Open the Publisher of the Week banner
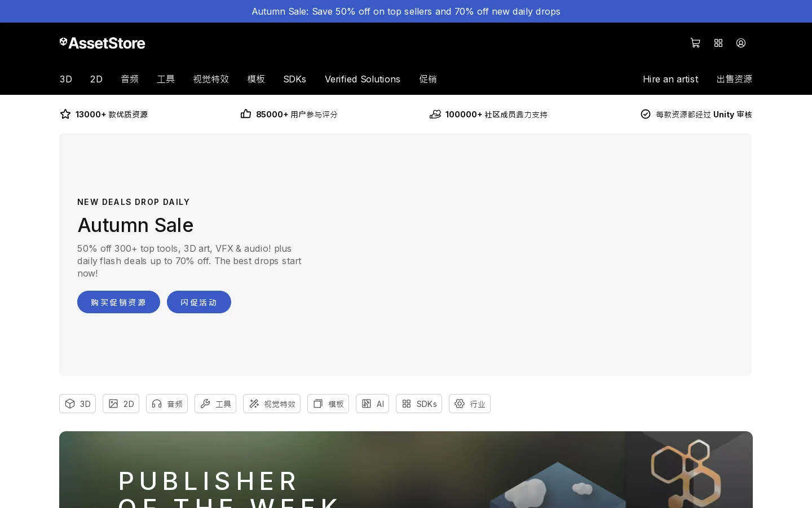The height and width of the screenshot is (508, 812). coord(406,470)
